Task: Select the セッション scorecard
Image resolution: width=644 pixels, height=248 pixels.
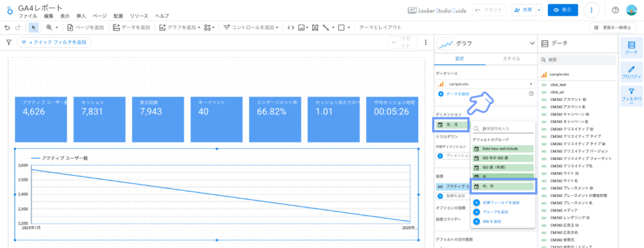Action: click(x=99, y=120)
